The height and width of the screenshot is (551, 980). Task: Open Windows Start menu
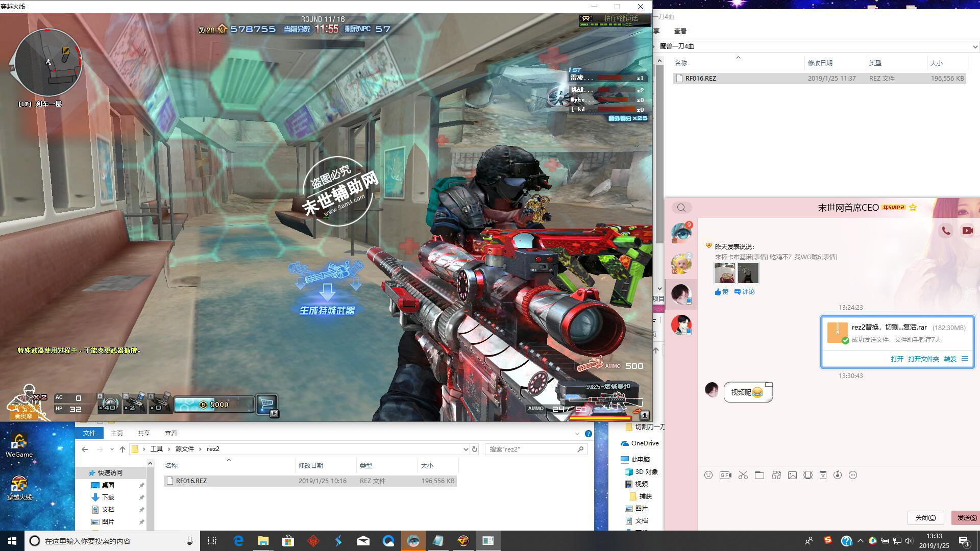[x=12, y=541]
